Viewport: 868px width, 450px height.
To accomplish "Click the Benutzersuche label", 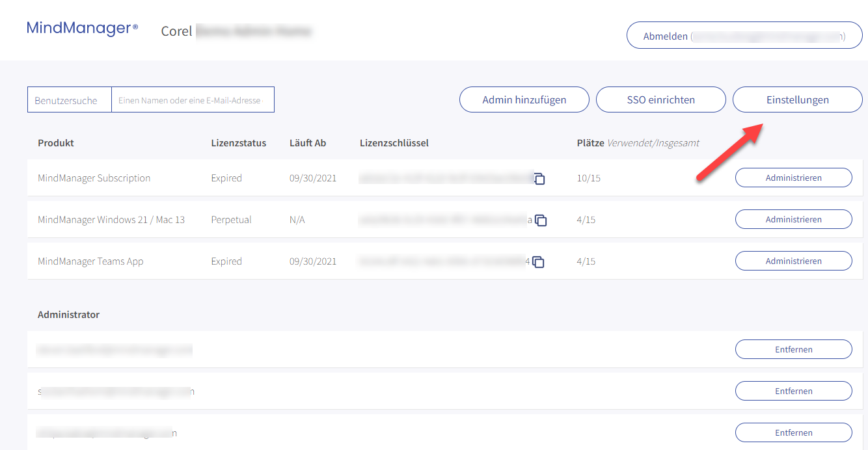I will point(66,101).
